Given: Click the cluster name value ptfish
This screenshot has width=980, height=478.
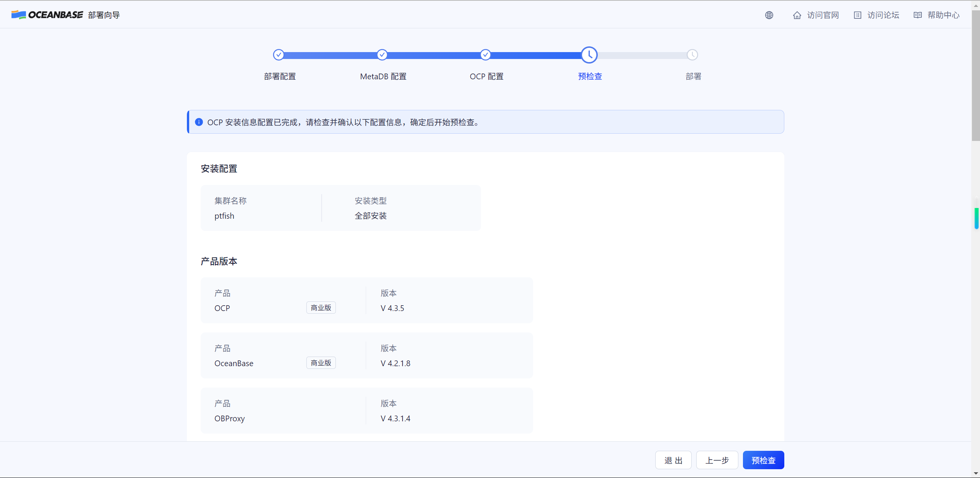Looking at the screenshot, I should click(224, 216).
